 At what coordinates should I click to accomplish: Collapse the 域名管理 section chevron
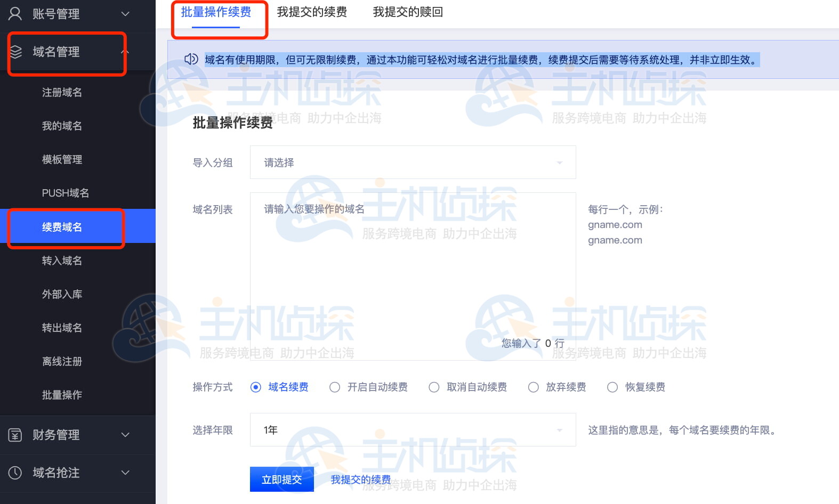pyautogui.click(x=125, y=52)
